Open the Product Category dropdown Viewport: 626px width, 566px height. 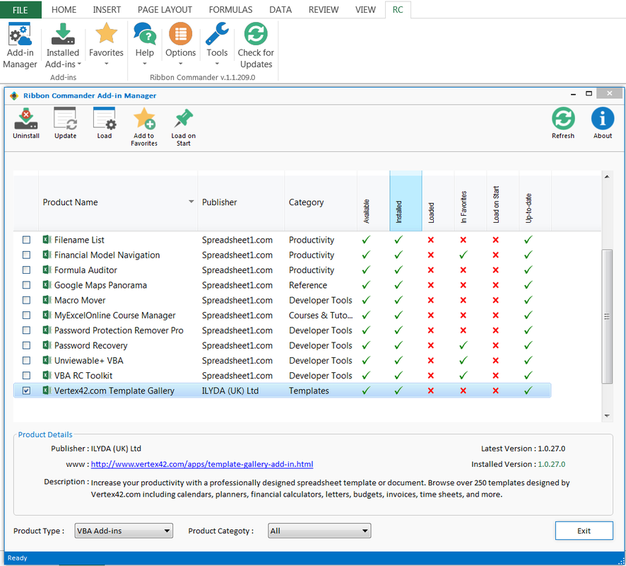[x=319, y=530]
